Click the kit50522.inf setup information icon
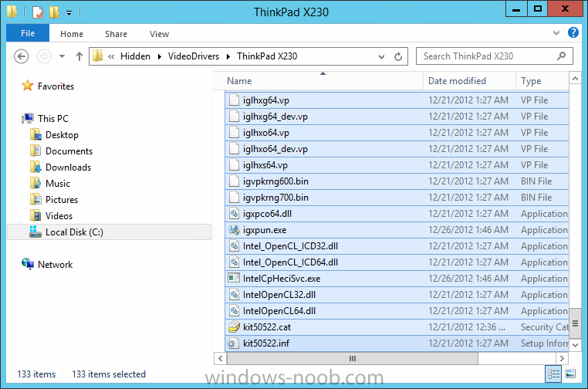This screenshot has width=588, height=389. pyautogui.click(x=234, y=343)
